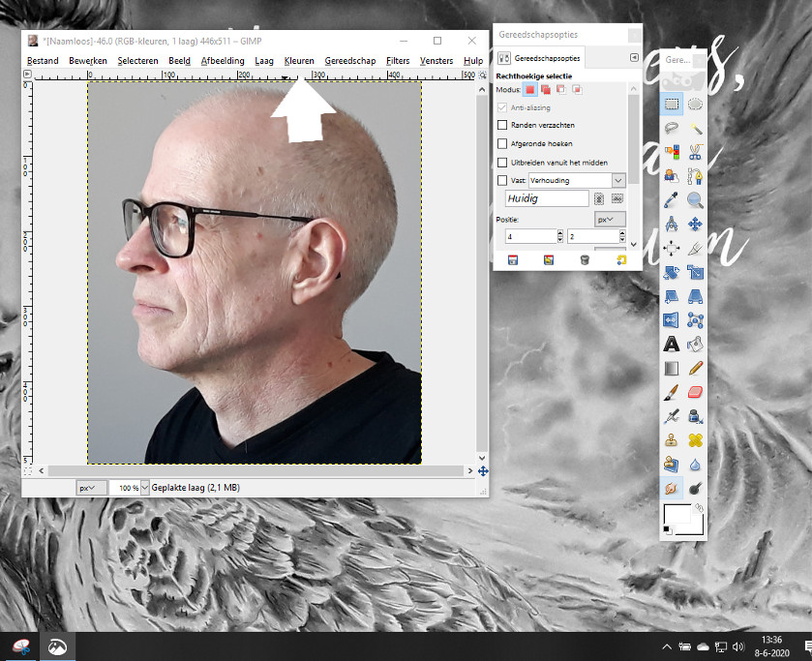Toggle 'Uitbreiden vanuit het midden' checkbox
Viewport: 812px width, 661px height.
pyautogui.click(x=501, y=162)
